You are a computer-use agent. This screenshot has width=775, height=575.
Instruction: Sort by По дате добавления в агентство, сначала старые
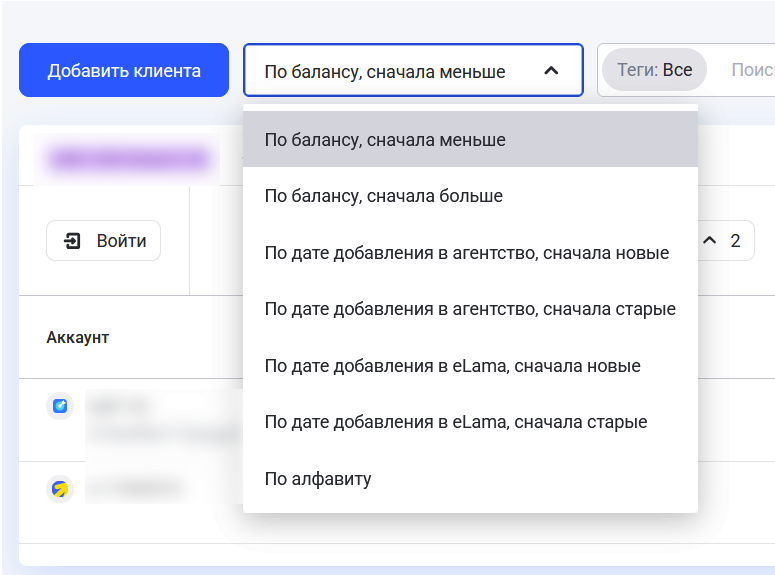470,309
